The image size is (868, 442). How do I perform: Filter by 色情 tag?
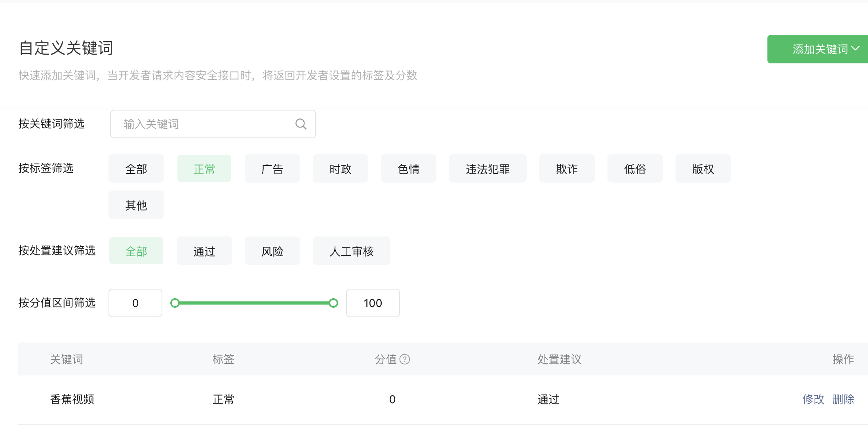pos(409,169)
